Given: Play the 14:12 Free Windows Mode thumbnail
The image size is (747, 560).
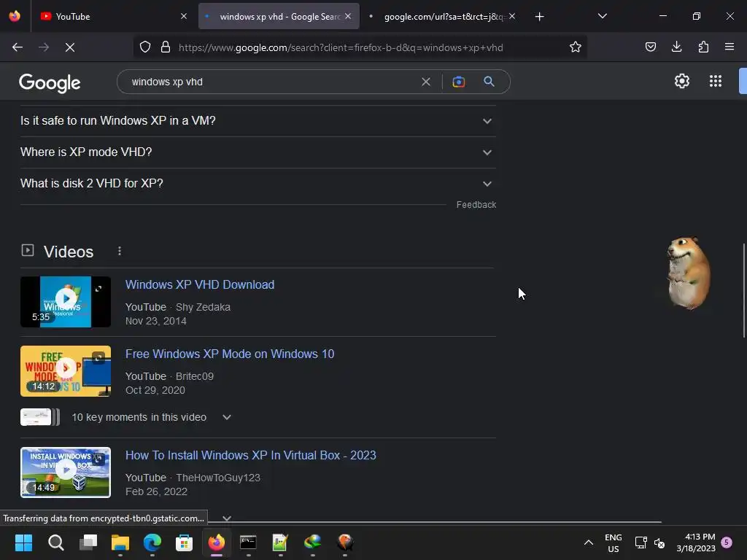Looking at the screenshot, I should click(x=66, y=371).
